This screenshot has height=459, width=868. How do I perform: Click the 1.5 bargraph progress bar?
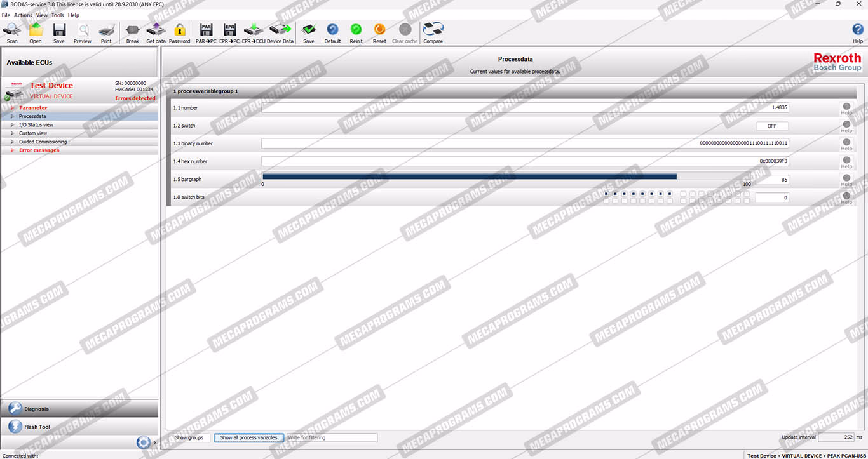click(469, 176)
